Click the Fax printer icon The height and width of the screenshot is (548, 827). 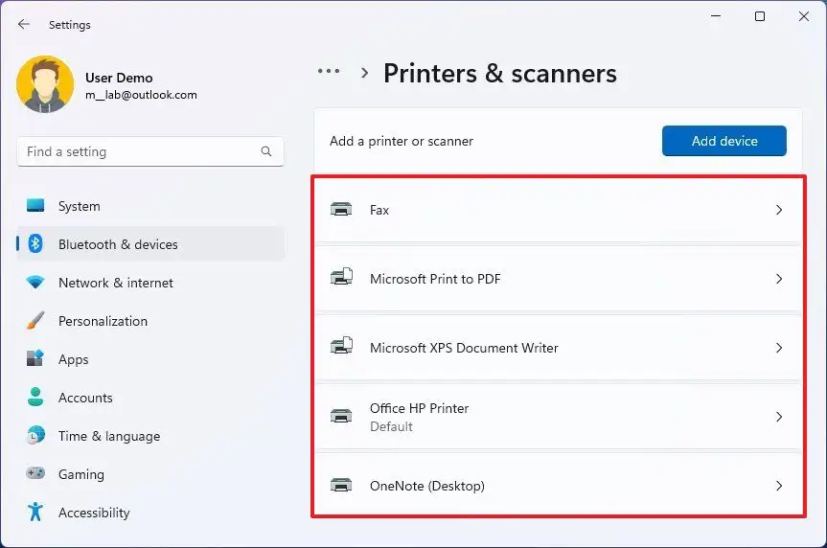click(x=341, y=209)
